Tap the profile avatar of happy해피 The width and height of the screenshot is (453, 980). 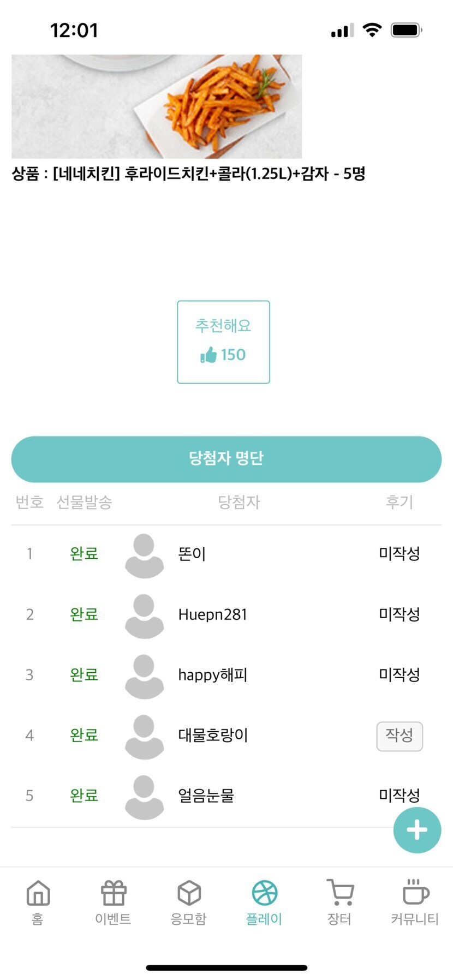pyautogui.click(x=144, y=677)
